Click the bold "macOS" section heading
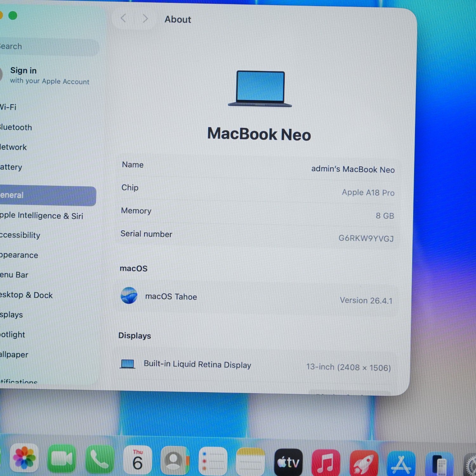 (x=134, y=268)
